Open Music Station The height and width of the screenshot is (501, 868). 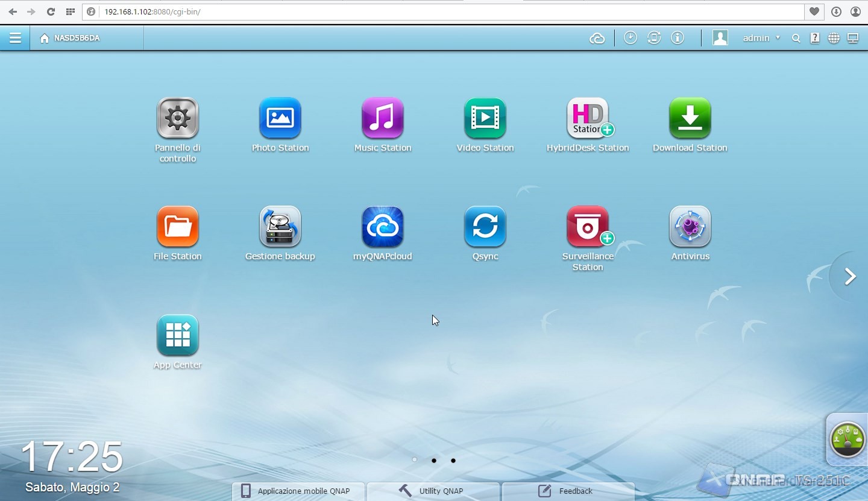tap(383, 119)
